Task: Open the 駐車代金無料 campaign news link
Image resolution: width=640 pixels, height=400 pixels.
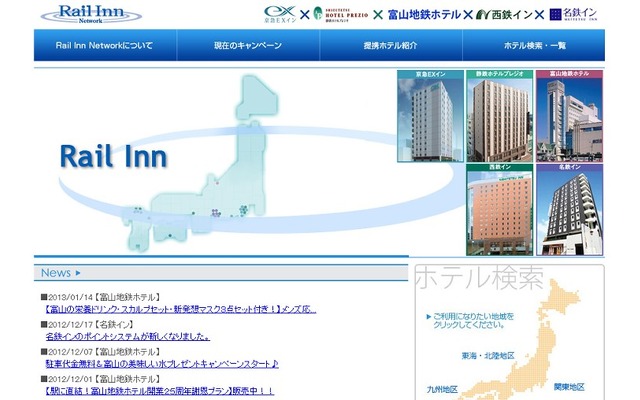Action: (162, 364)
